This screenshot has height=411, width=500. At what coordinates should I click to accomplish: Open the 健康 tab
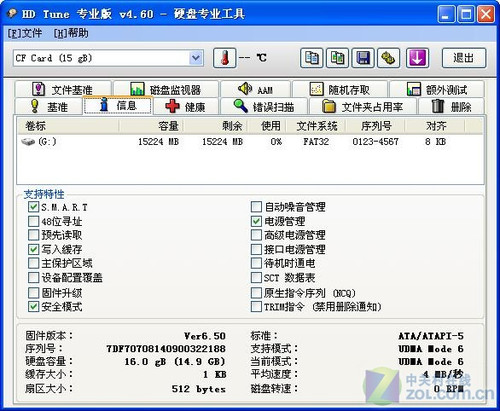click(x=186, y=106)
